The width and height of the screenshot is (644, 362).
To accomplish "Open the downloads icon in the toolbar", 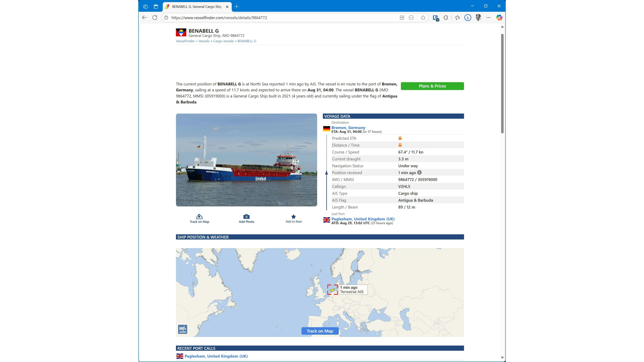I will tap(468, 18).
